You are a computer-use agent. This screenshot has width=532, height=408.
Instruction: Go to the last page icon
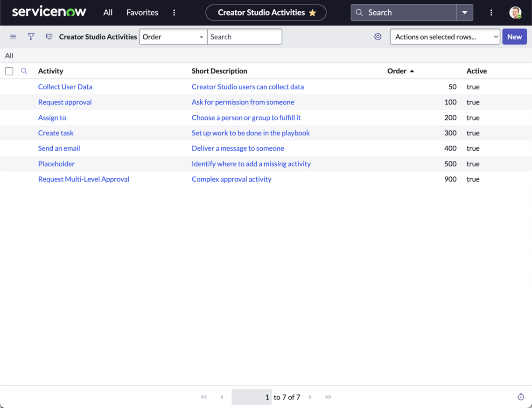(328, 397)
